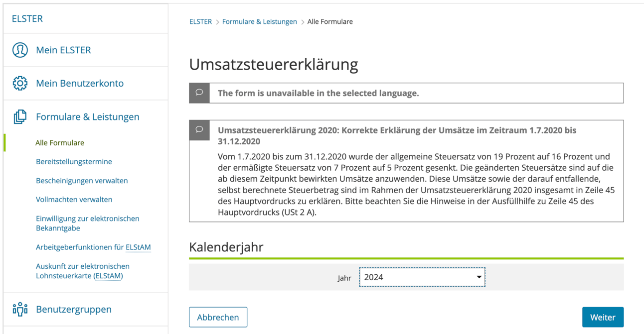Viewport: 644px width, 334px height.
Task: Click the Abbrechen button
Action: pos(218,317)
